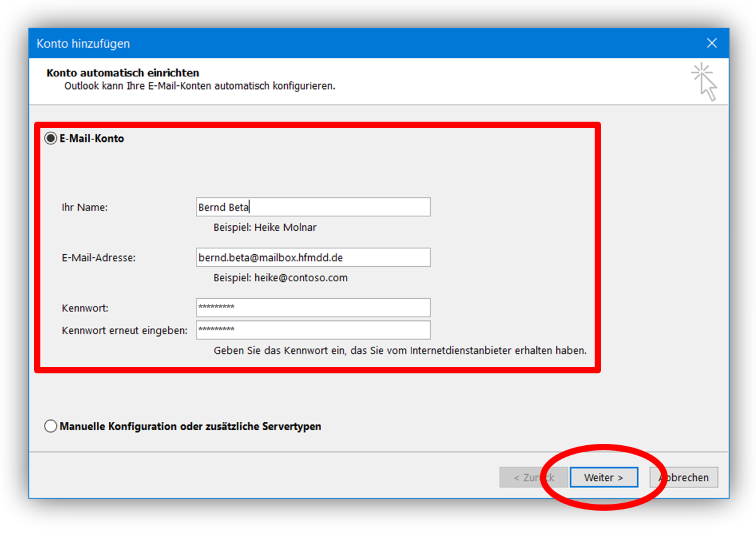The width and height of the screenshot is (756, 536).
Task: Click the 'Kennwort erneut eingeben:' label
Action: (124, 330)
